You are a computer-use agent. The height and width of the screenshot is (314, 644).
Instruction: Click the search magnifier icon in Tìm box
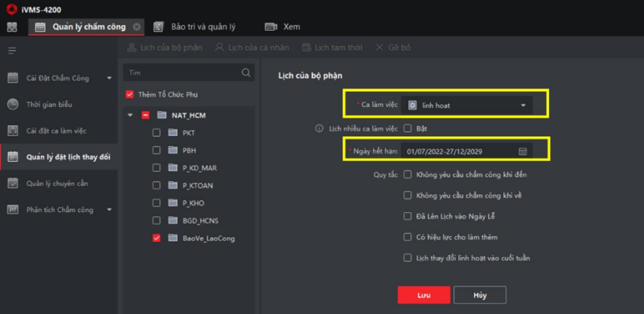(x=246, y=73)
